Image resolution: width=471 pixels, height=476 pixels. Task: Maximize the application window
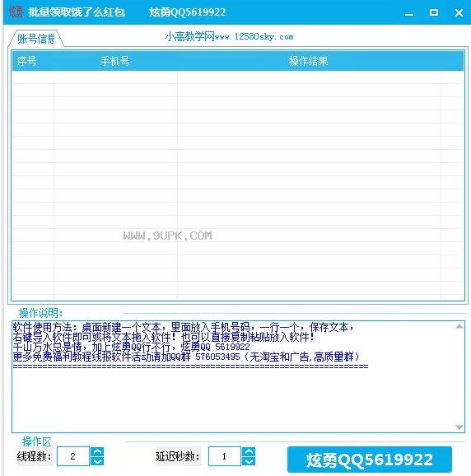tap(434, 12)
